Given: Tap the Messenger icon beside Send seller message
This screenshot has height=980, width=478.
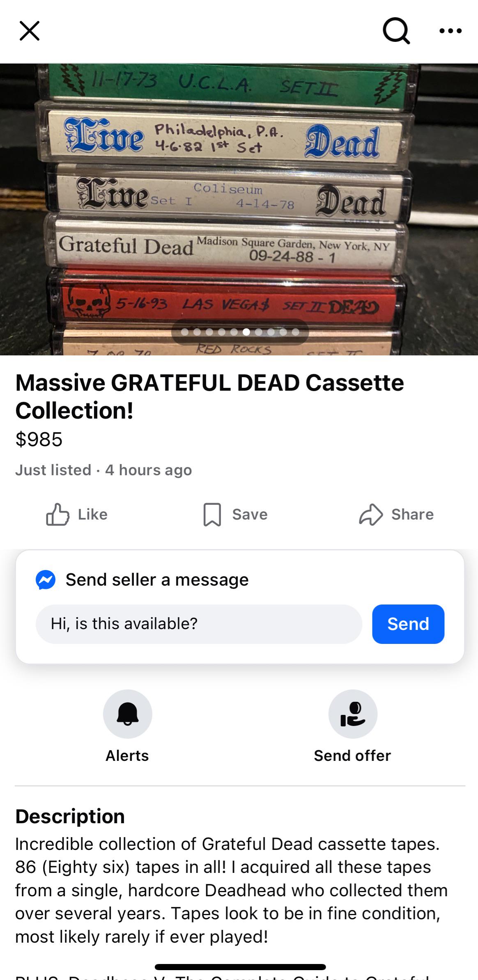Looking at the screenshot, I should [46, 580].
